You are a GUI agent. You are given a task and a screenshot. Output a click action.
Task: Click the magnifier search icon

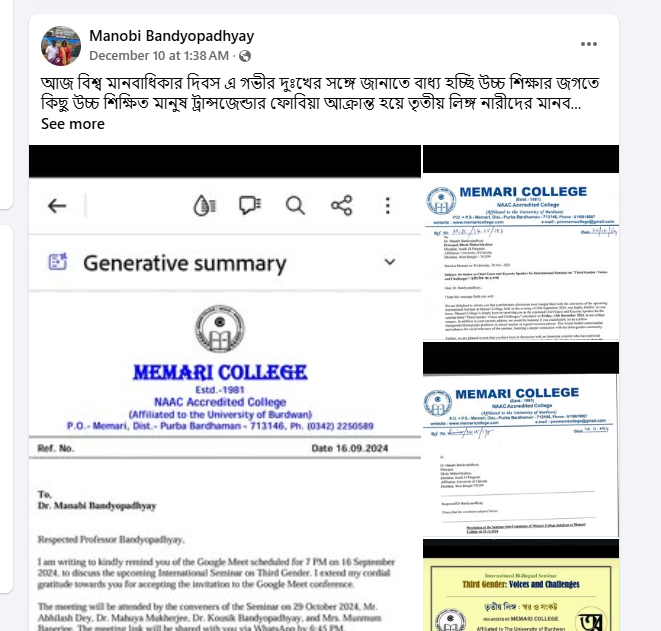[x=295, y=206]
